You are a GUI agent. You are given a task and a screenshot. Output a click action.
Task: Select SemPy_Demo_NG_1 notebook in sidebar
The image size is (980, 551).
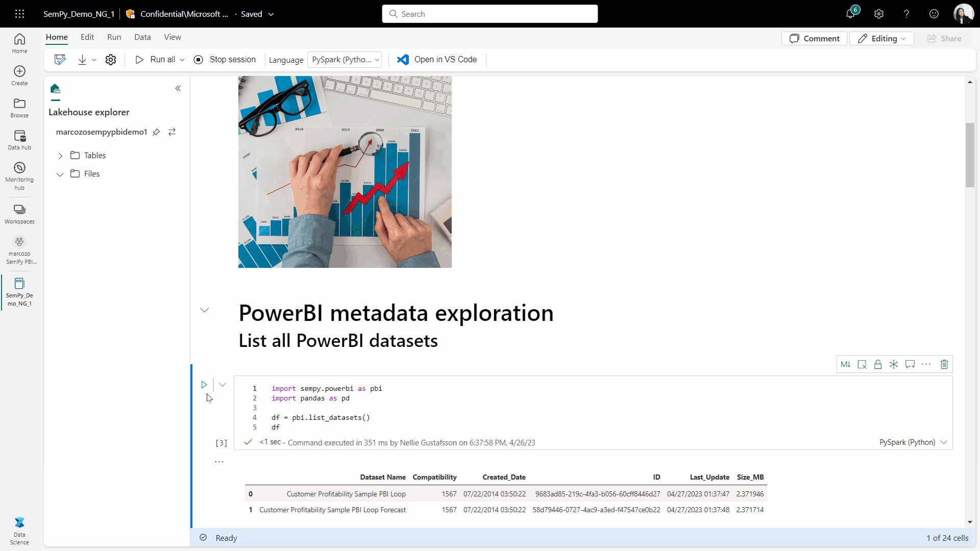pyautogui.click(x=19, y=292)
